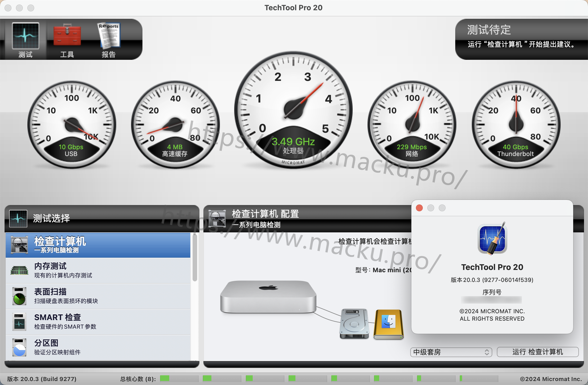Click the SMART 检查 disk icon
This screenshot has height=385, width=588.
click(x=19, y=321)
